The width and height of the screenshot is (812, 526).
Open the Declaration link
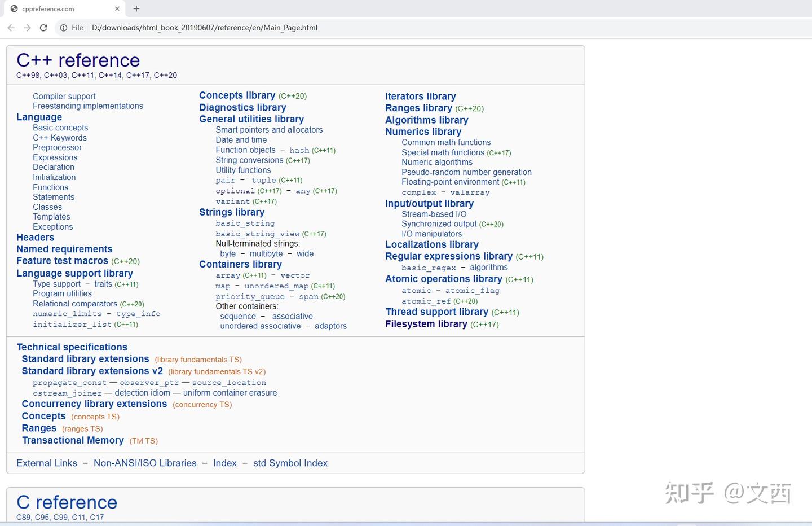[54, 167]
